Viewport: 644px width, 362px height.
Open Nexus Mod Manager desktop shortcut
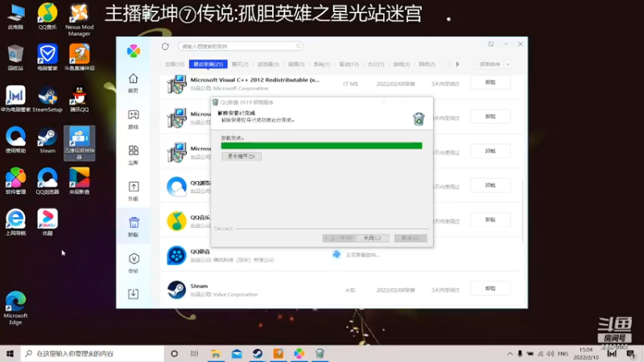[x=79, y=19]
